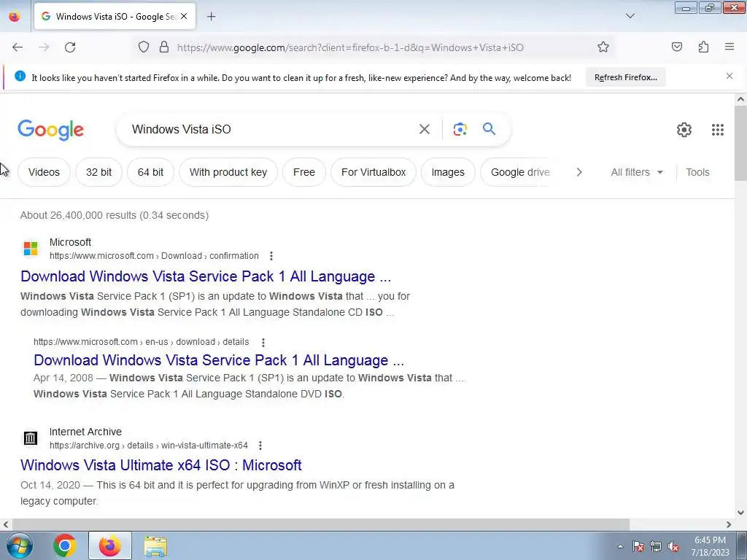747x560 pixels.
Task: Open more options for Microsoft confirmation result
Action: pyautogui.click(x=271, y=256)
